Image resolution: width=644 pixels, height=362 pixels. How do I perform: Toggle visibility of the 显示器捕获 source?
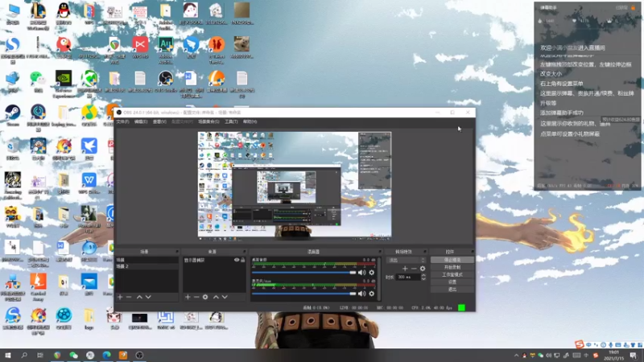point(237,260)
